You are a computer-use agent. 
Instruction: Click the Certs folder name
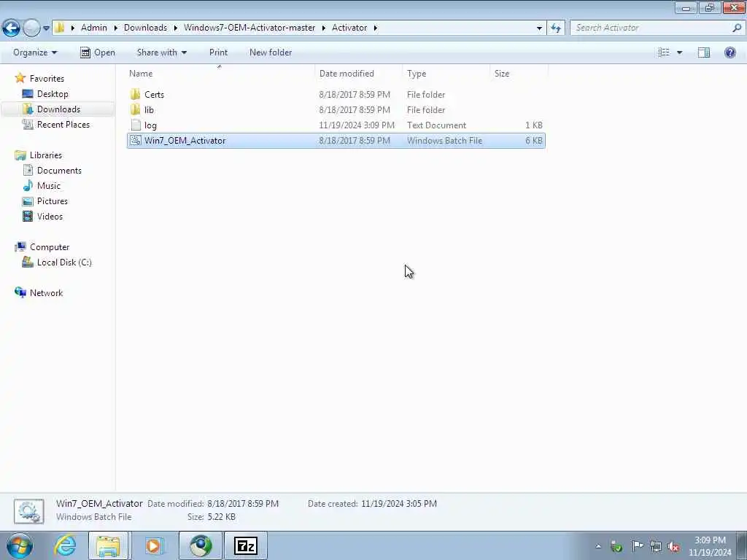155,94
